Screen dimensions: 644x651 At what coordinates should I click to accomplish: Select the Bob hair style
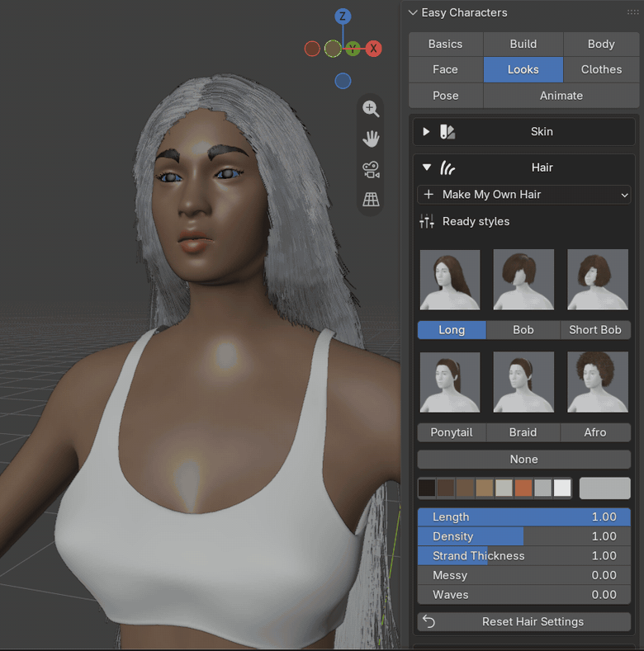pyautogui.click(x=523, y=330)
